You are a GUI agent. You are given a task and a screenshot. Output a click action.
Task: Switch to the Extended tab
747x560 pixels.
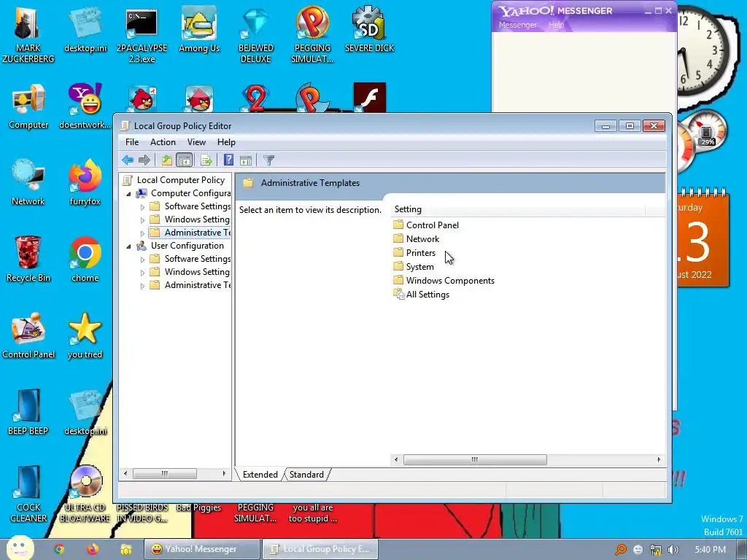[x=260, y=474]
